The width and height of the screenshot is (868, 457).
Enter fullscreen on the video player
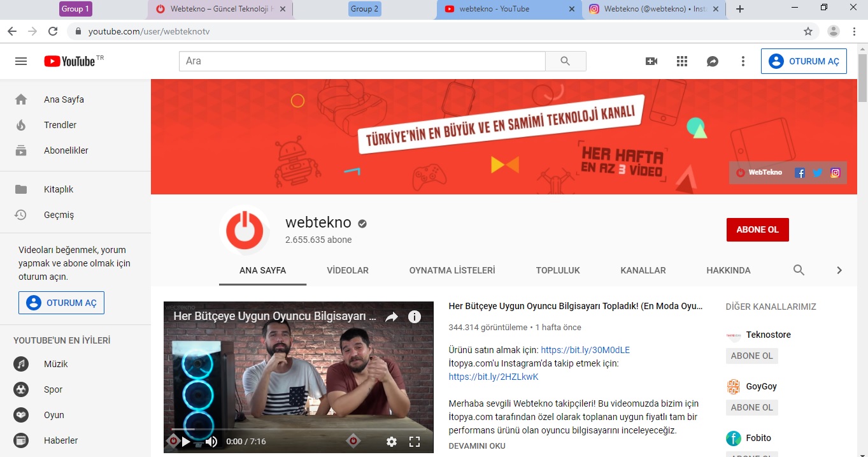pyautogui.click(x=415, y=441)
